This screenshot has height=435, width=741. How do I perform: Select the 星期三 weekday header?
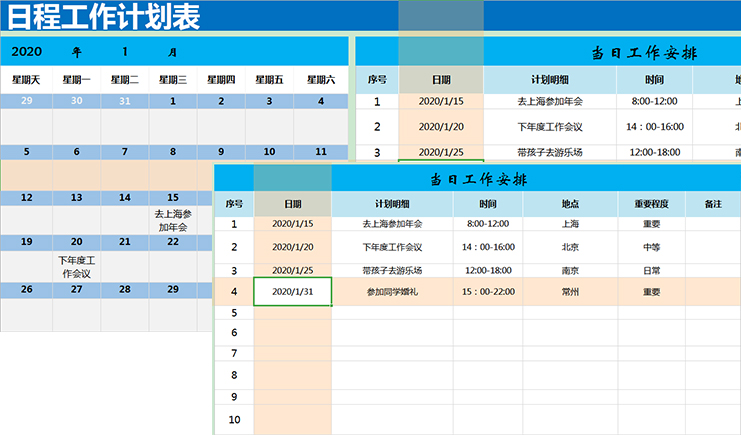point(174,80)
